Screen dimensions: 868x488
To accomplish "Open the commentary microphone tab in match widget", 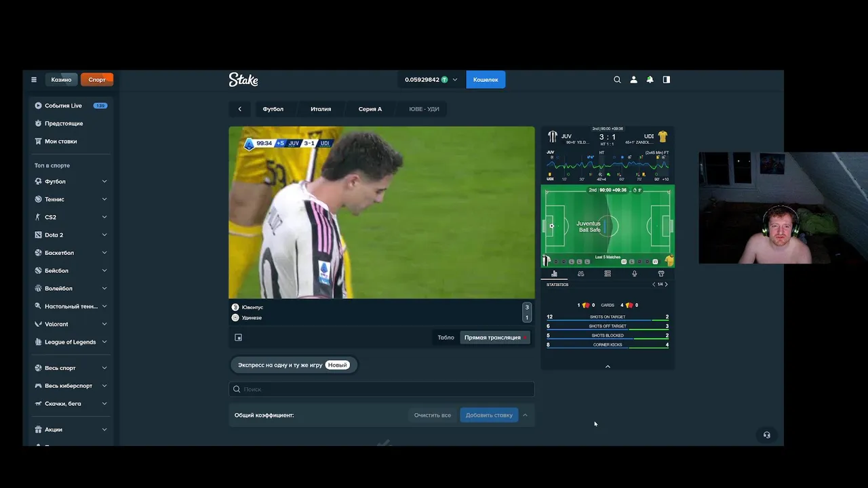I will [x=634, y=274].
